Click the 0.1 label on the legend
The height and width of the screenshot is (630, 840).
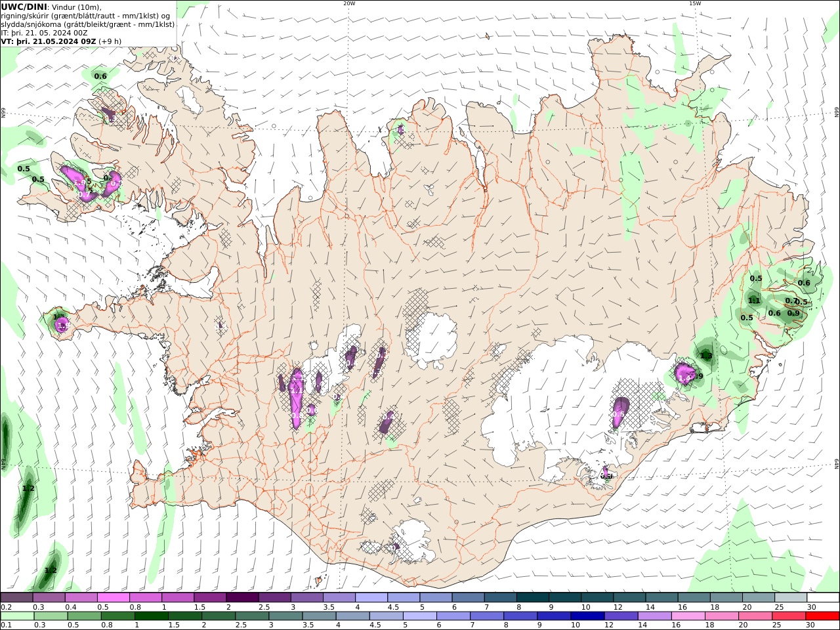pos(5,625)
